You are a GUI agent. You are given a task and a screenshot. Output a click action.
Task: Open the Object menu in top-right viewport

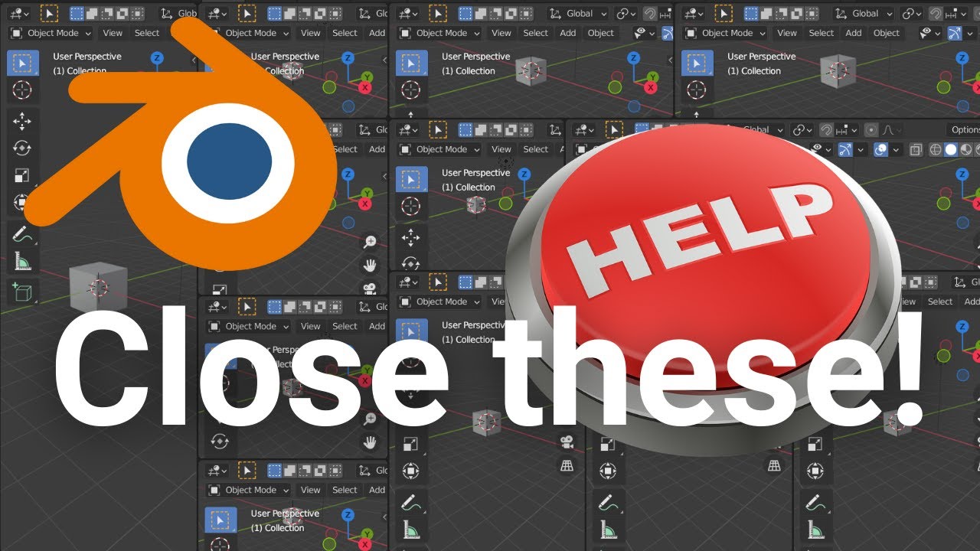tap(887, 33)
